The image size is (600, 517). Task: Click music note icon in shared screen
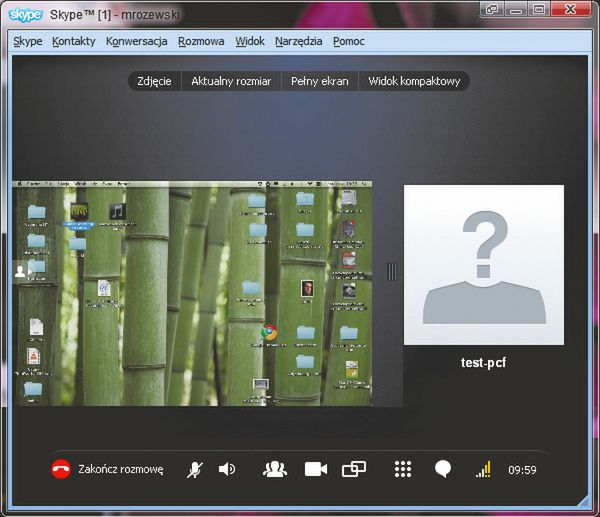117,211
